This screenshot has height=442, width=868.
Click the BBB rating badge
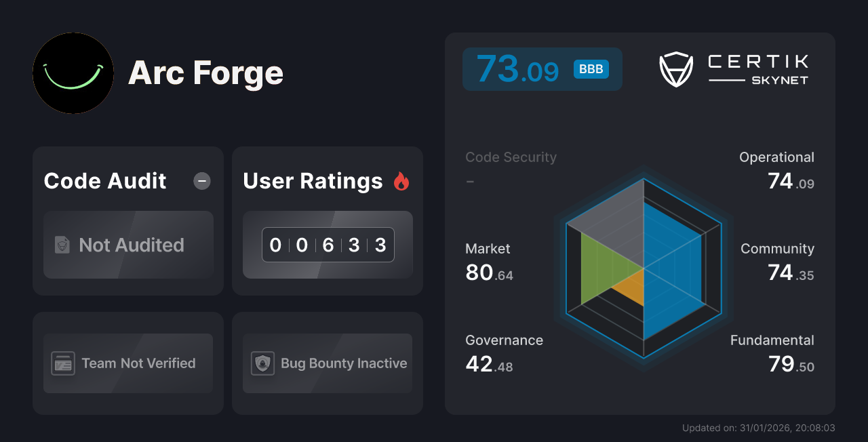(x=591, y=68)
